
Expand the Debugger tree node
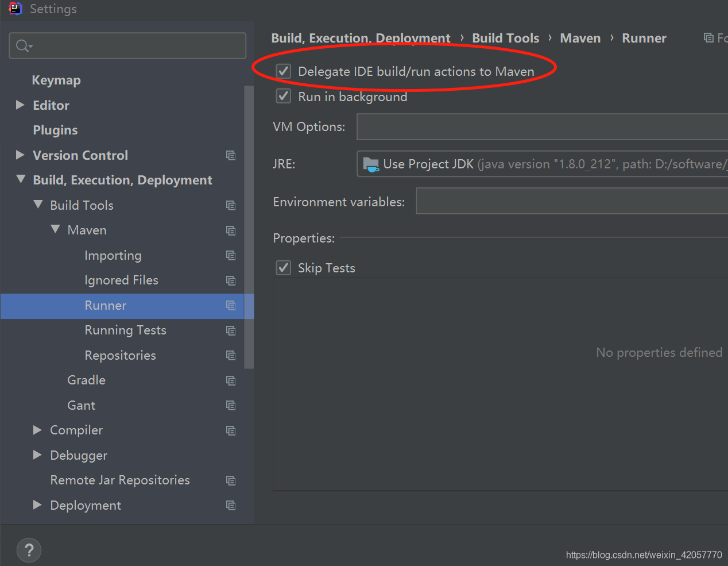pyautogui.click(x=38, y=455)
